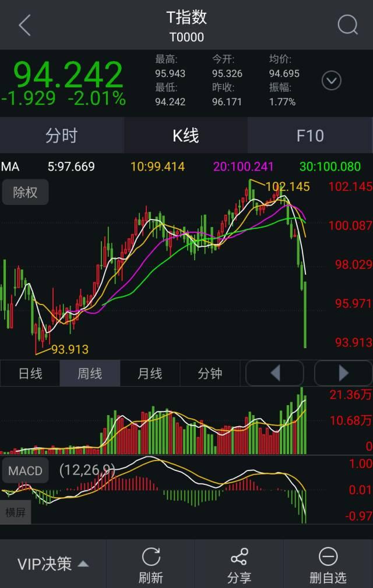Switch to landscape with 横屏
Screen dimensions: 373x588
(15, 512)
